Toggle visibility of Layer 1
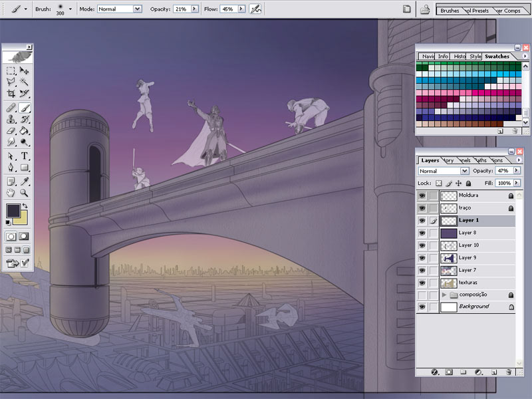 [422, 221]
